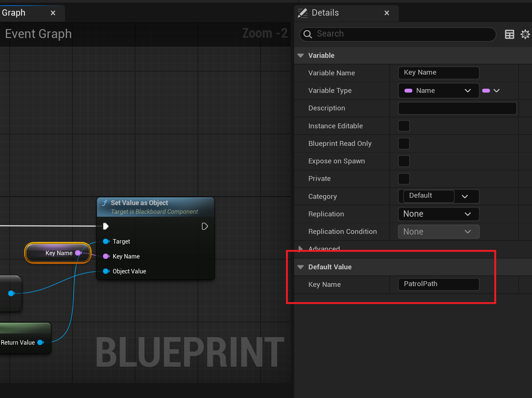The image size is (532, 398).
Task: Click the search magnifier icon in Details
Action: coord(308,34)
